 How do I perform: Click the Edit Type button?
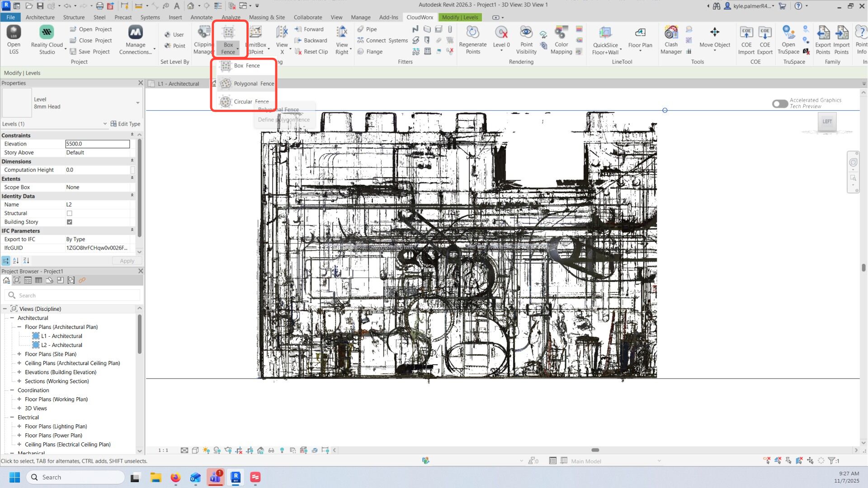coord(125,124)
